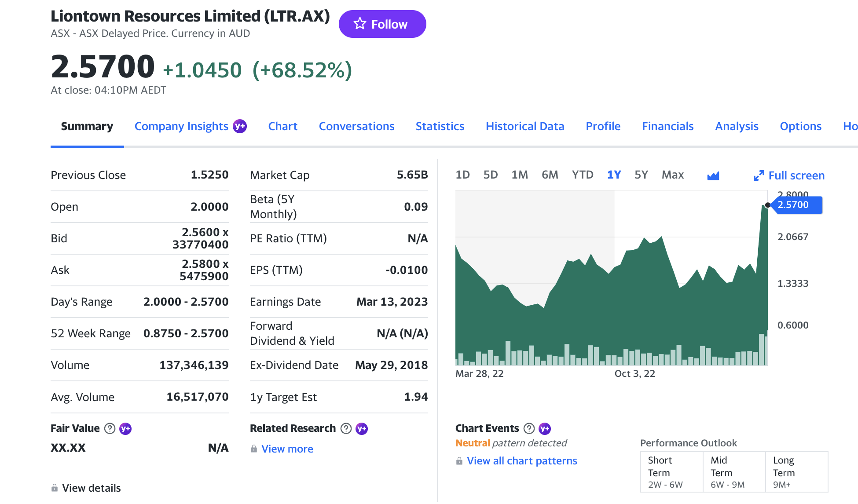
Task: Click the 2.5700 price marker on chart
Action: coord(797,205)
